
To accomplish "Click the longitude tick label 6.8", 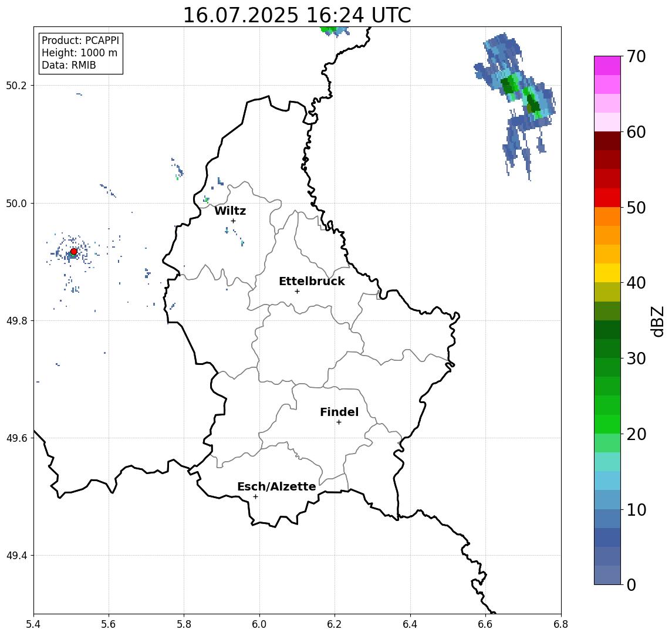I will tap(561, 624).
